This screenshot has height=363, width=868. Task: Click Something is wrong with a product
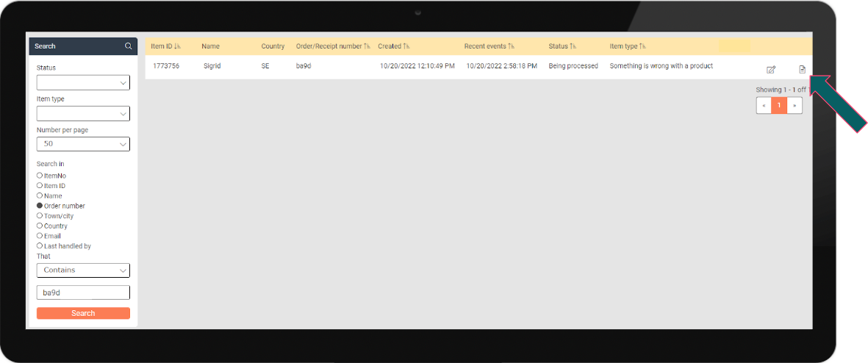click(661, 66)
